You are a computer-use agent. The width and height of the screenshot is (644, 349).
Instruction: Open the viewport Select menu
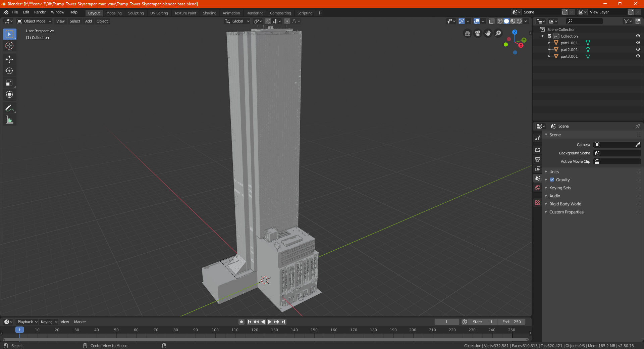pos(75,21)
